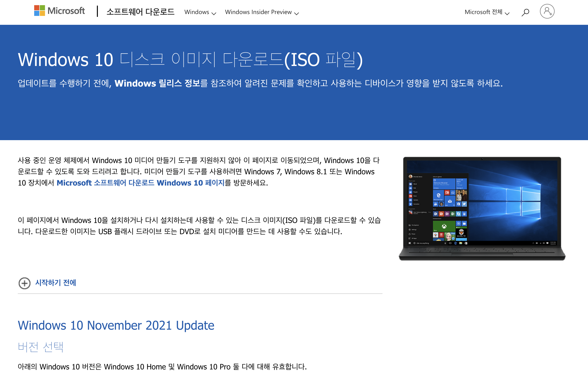Click the Windows 10 디스크 이미지 다운로드 title
The width and height of the screenshot is (588, 372).
pos(190,60)
